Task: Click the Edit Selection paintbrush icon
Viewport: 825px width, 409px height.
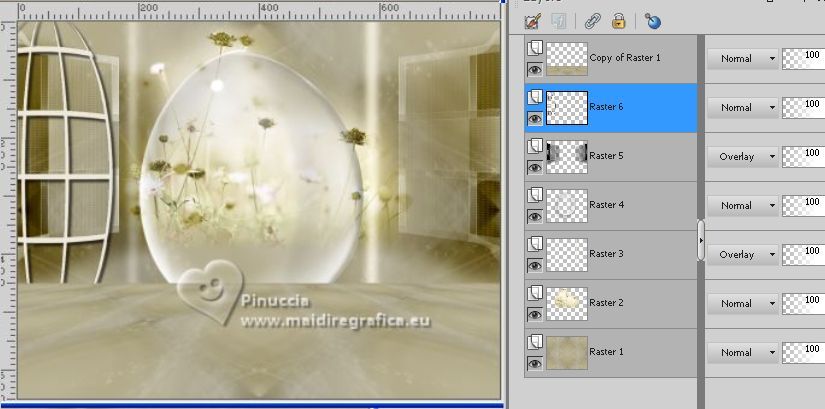Action: [x=533, y=22]
